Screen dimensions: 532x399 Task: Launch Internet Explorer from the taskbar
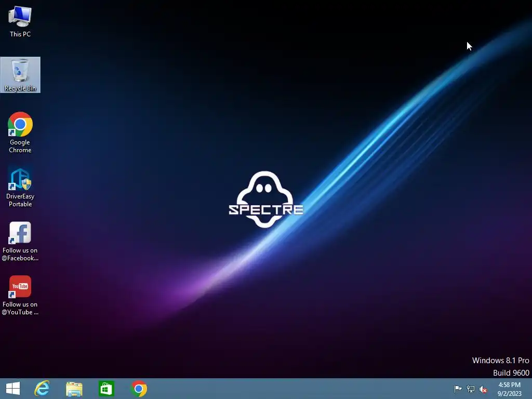point(42,389)
